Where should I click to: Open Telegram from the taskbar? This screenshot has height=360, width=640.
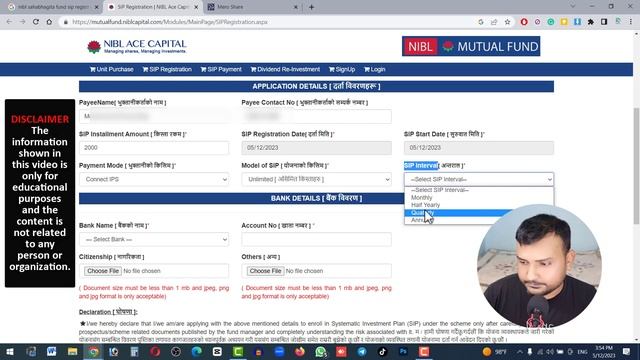(x=362, y=351)
